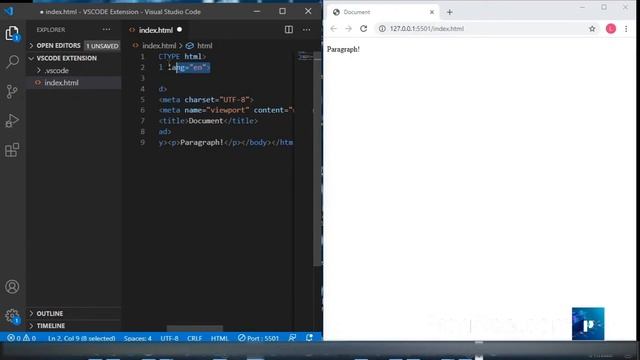Open Explorer panel more actions ellipsis
Viewport: 640px width, 360px height.
(107, 29)
